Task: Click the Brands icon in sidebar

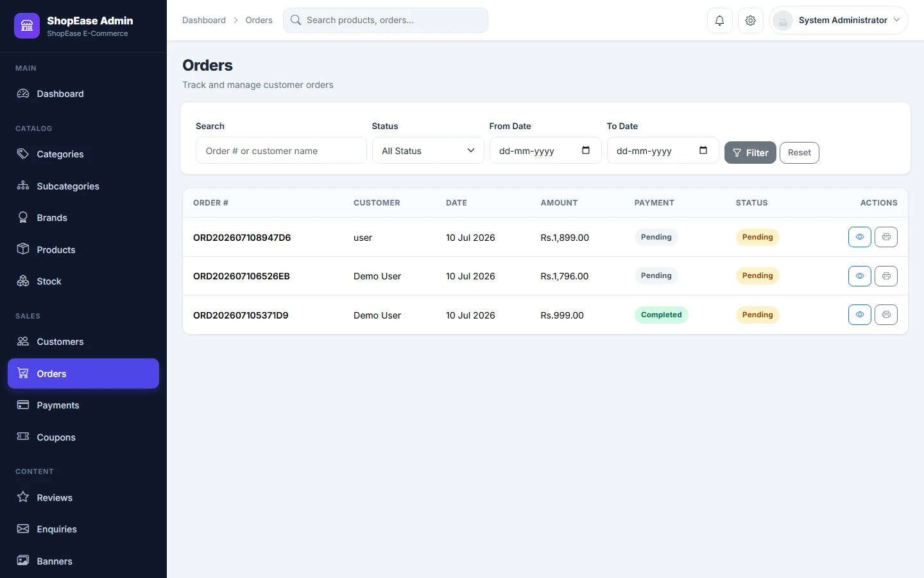Action: [23, 217]
